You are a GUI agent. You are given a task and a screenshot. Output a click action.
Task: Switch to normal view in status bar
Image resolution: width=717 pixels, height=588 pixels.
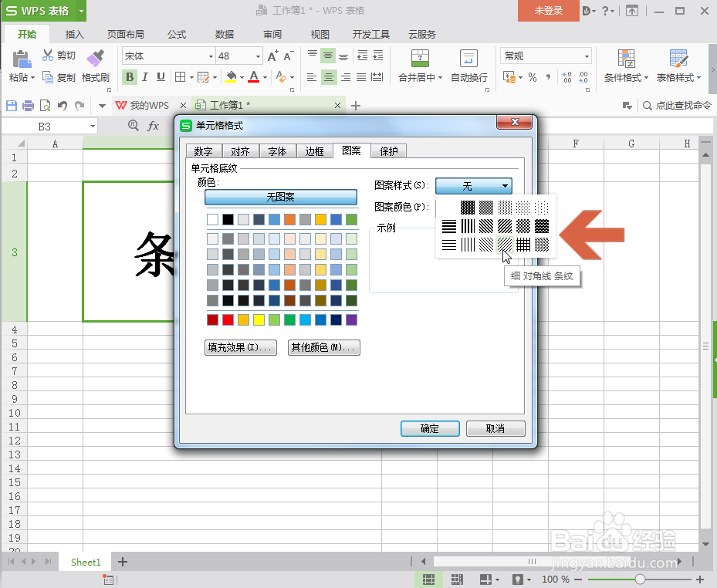click(428, 580)
